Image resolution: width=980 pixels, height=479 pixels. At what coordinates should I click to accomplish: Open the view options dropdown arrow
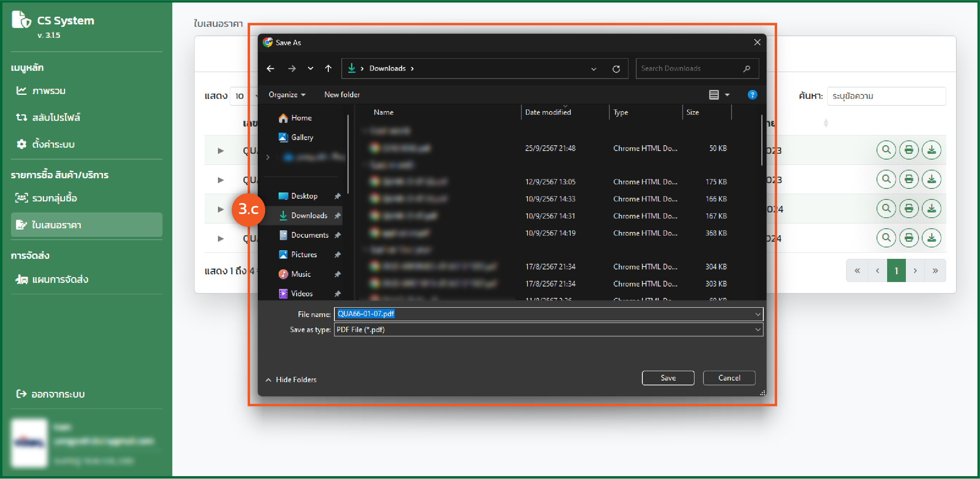point(727,95)
